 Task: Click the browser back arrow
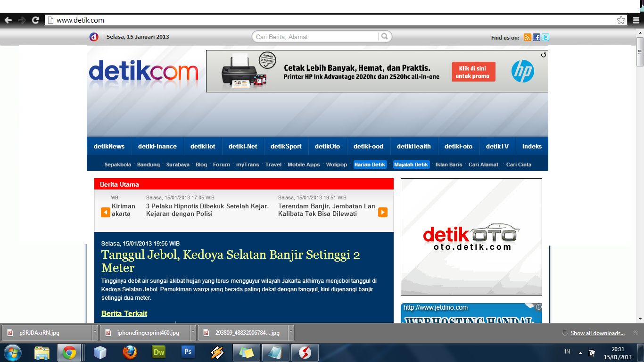[8, 20]
